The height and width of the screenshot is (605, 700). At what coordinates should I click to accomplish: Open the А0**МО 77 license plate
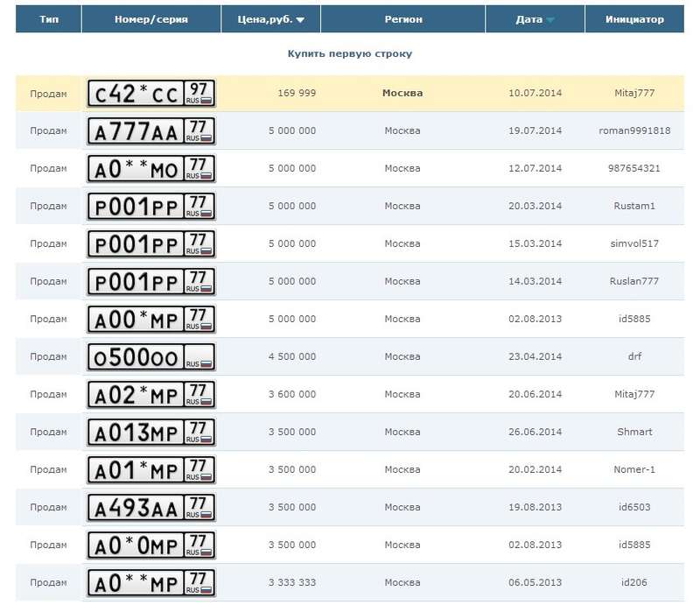(x=151, y=168)
